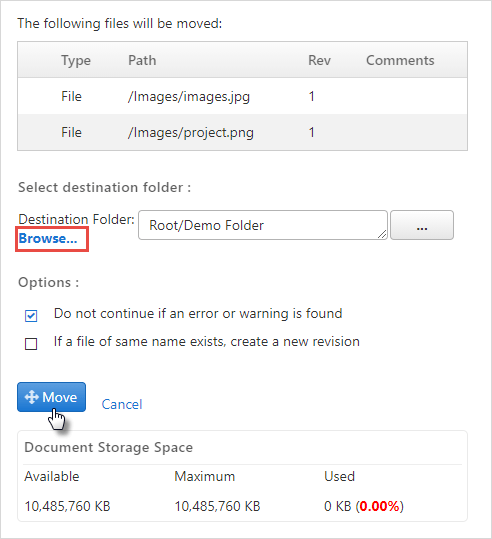Select the /Images/project.png file row

click(242, 132)
